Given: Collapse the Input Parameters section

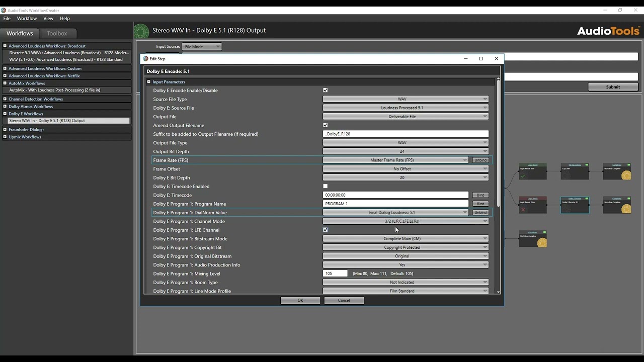Looking at the screenshot, I should pyautogui.click(x=149, y=82).
